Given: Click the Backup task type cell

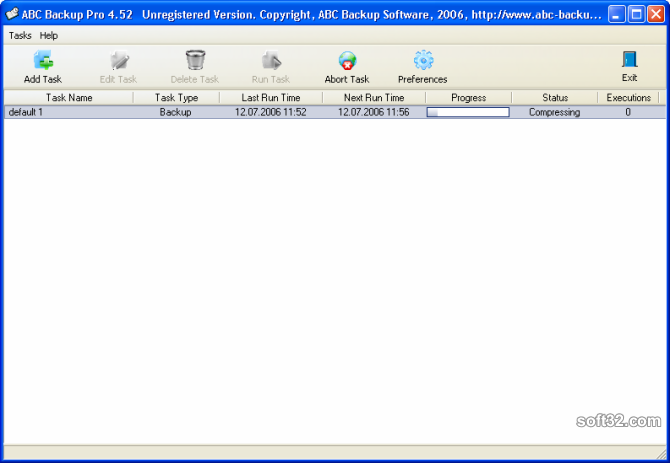Looking at the screenshot, I should tap(175, 112).
